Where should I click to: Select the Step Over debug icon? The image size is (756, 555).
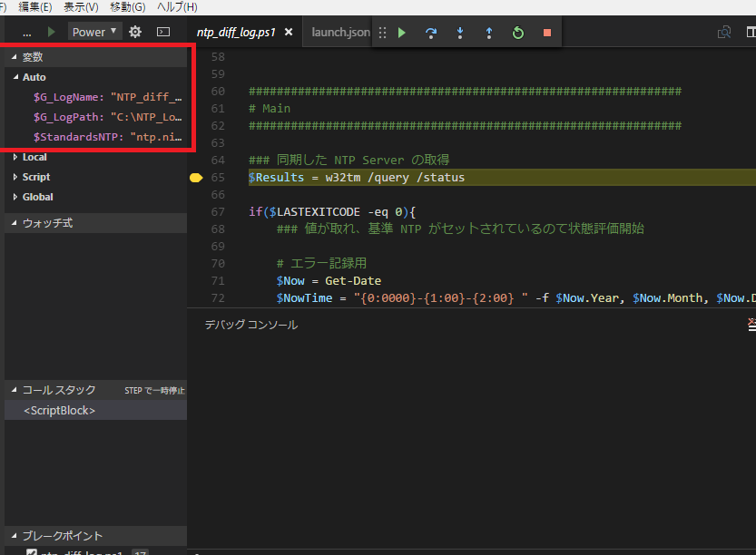(431, 31)
